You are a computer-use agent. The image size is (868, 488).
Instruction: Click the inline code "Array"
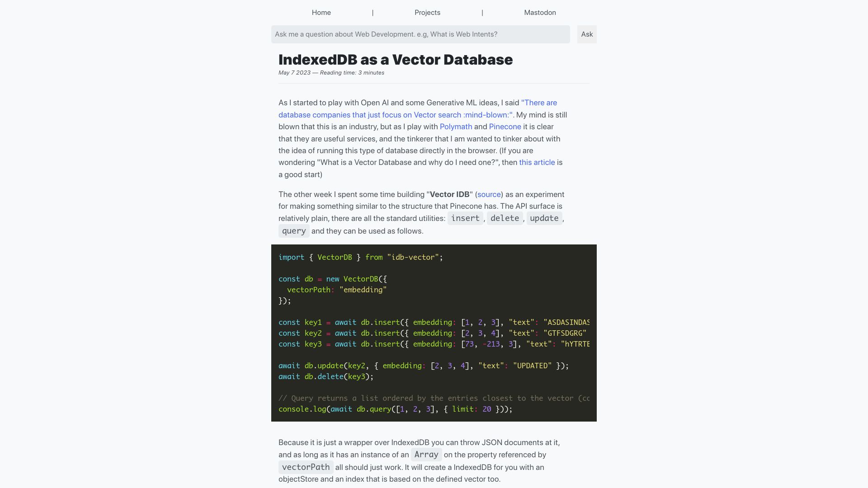click(x=426, y=455)
